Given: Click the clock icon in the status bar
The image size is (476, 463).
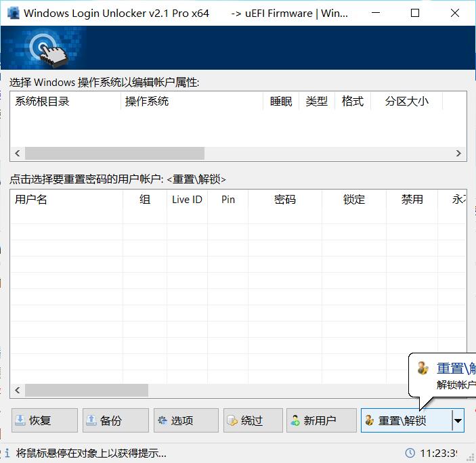Looking at the screenshot, I should point(410,453).
